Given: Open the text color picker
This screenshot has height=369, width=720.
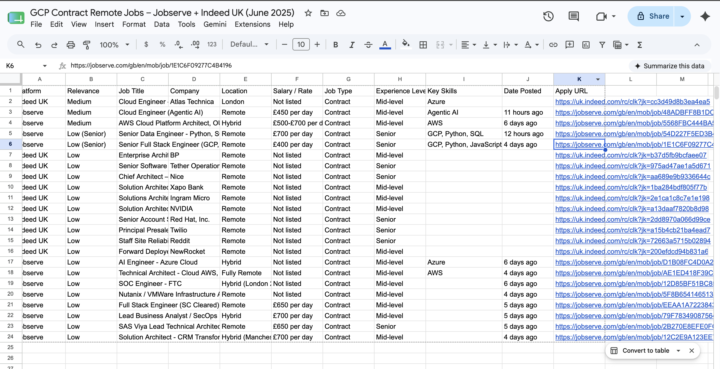Looking at the screenshot, I should [x=385, y=45].
